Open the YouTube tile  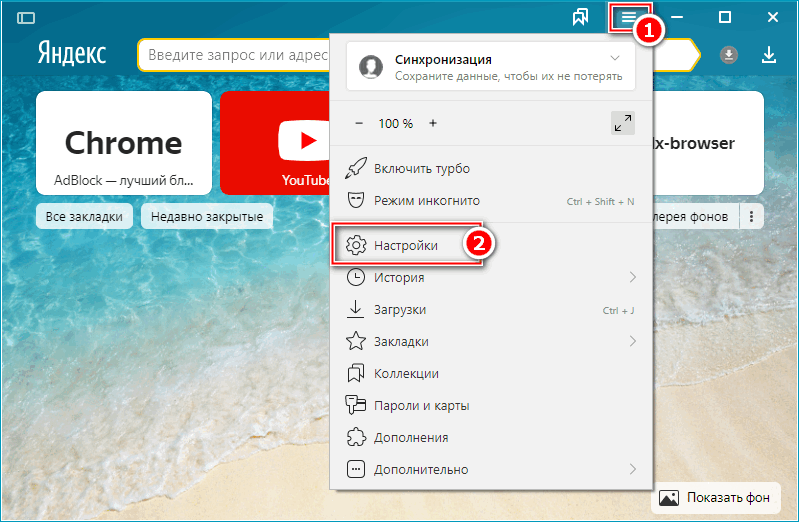tap(275, 143)
